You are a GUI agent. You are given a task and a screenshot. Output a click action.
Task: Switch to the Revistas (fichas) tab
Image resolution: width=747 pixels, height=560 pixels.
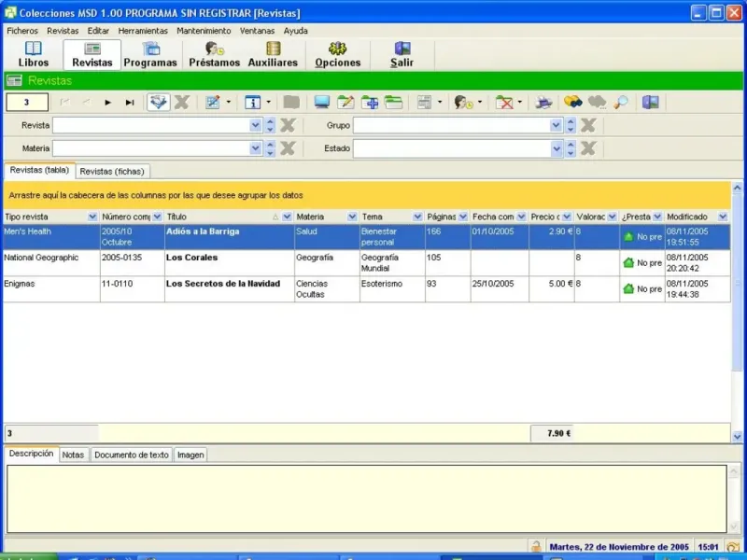coord(111,172)
